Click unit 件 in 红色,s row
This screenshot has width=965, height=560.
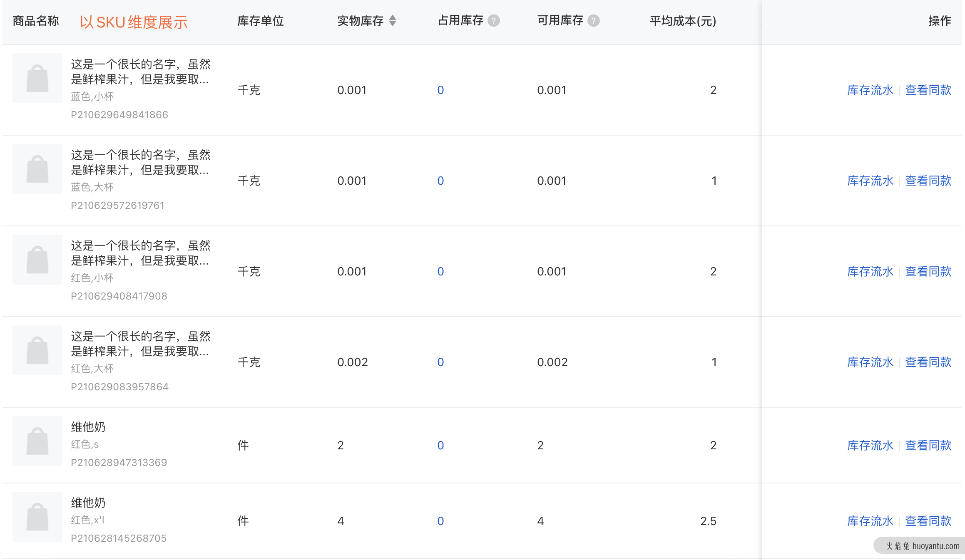(243, 445)
